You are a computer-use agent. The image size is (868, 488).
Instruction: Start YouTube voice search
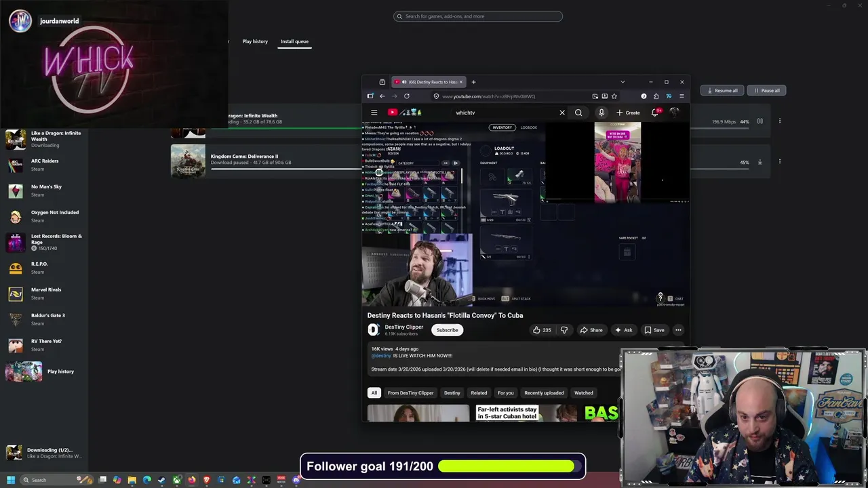point(601,113)
